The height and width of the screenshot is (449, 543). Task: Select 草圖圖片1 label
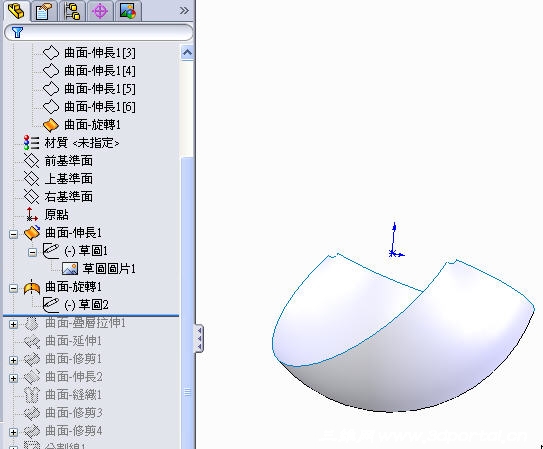tap(109, 269)
